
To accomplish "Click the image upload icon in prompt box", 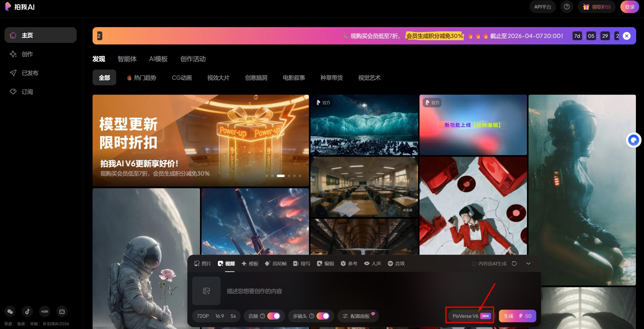I will (206, 291).
